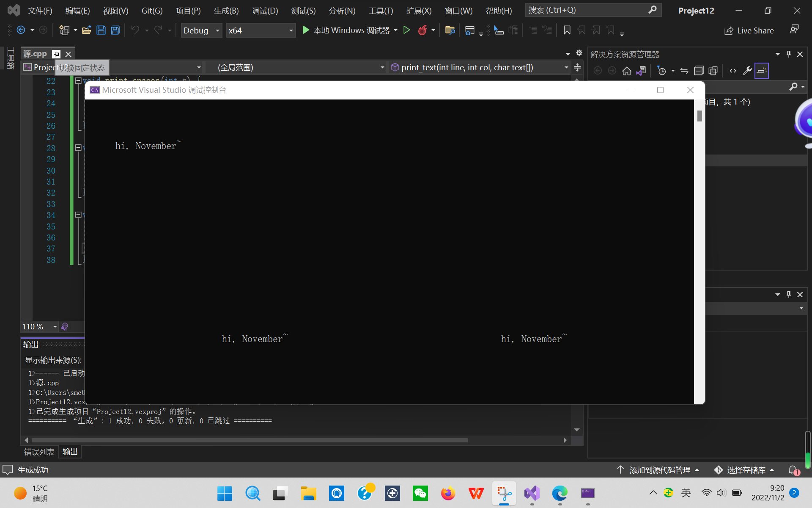Start without debugging using the green outline arrow

pyautogui.click(x=406, y=30)
